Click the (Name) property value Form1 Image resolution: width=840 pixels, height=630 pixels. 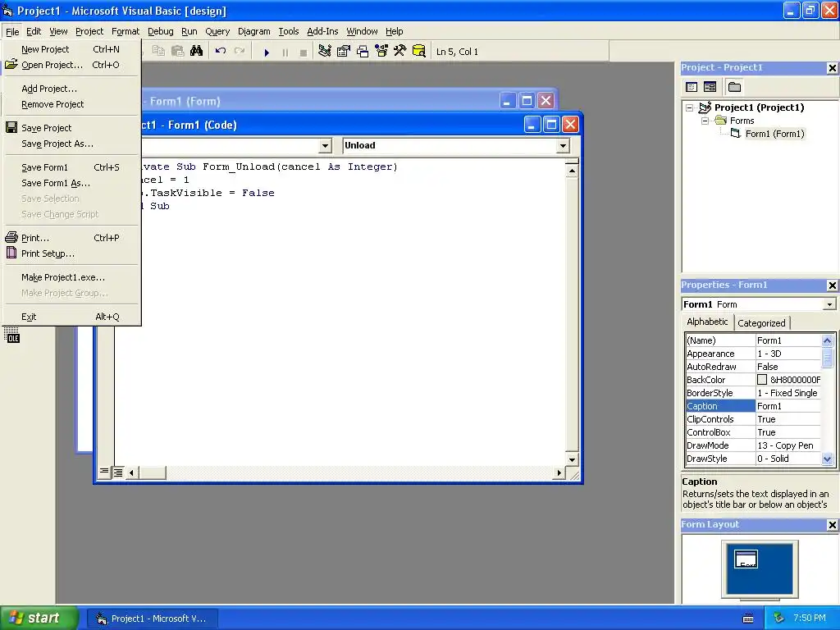point(787,340)
